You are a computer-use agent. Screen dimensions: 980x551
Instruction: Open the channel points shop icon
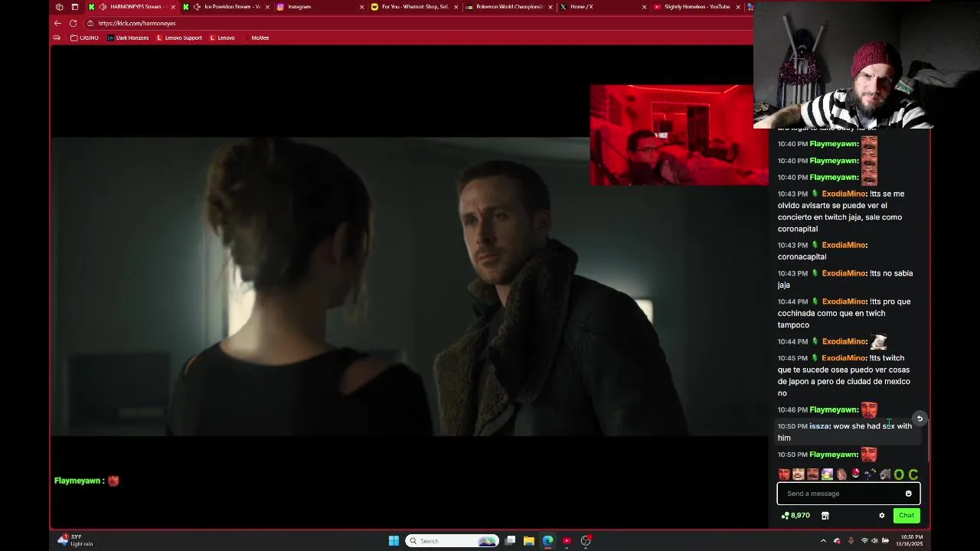click(x=825, y=516)
